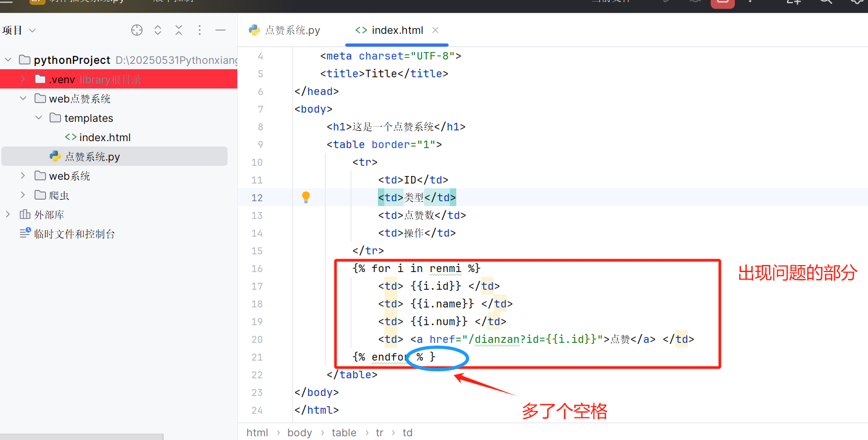Open project panel options three-dots menu
This screenshot has height=440, width=868.
[200, 30]
